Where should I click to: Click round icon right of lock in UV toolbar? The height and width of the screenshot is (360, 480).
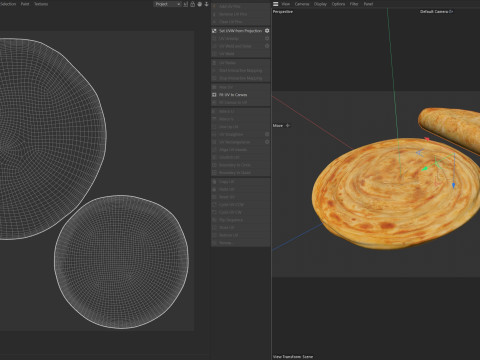click(x=200, y=4)
